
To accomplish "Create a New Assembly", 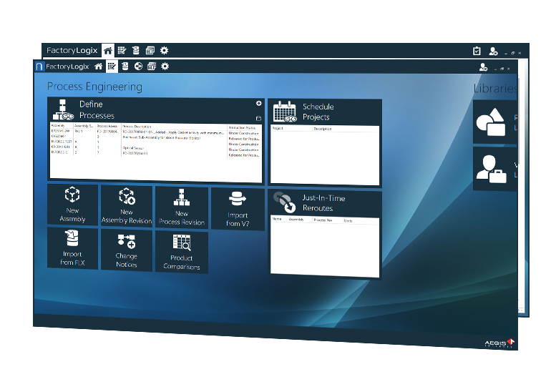I will click(72, 205).
